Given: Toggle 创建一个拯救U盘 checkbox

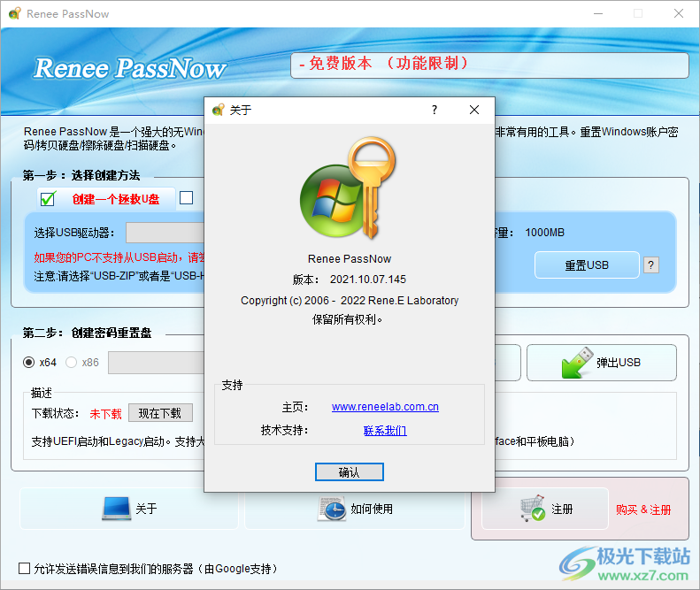Looking at the screenshot, I should coord(48,199).
